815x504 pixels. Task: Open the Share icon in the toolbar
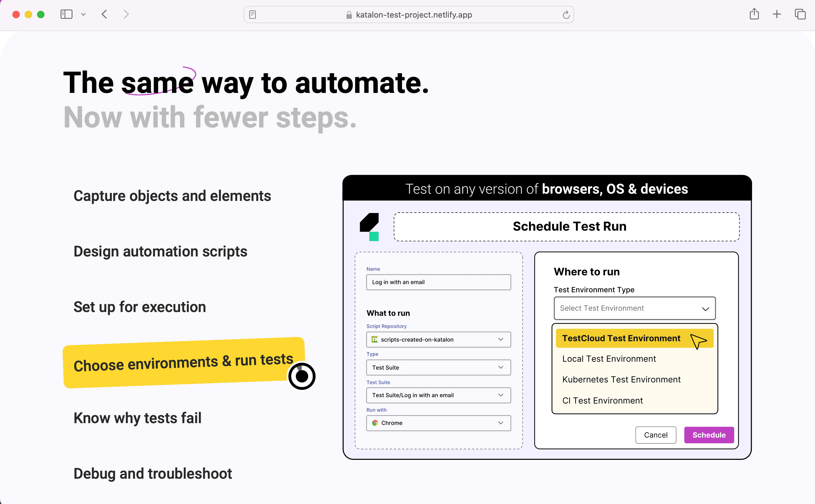[x=754, y=14]
